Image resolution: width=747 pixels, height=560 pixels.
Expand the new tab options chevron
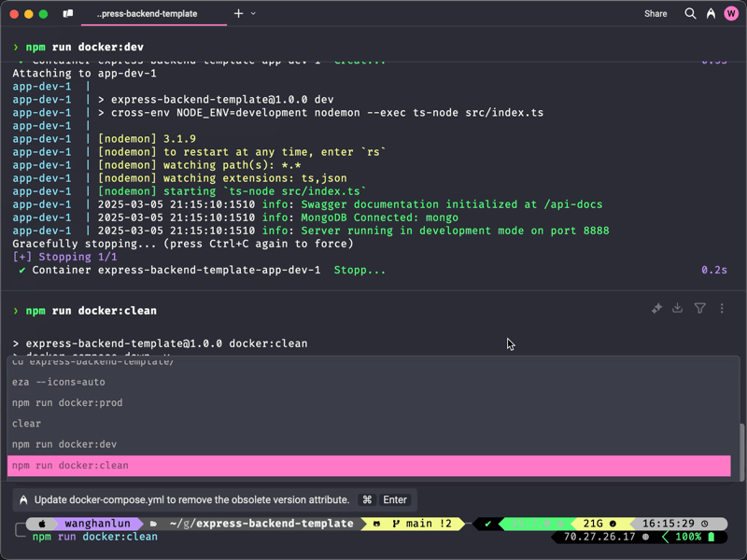click(253, 13)
